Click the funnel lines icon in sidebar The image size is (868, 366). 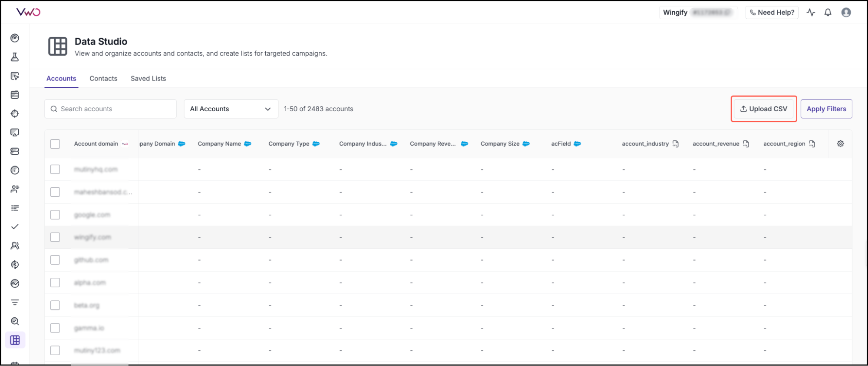(x=15, y=302)
